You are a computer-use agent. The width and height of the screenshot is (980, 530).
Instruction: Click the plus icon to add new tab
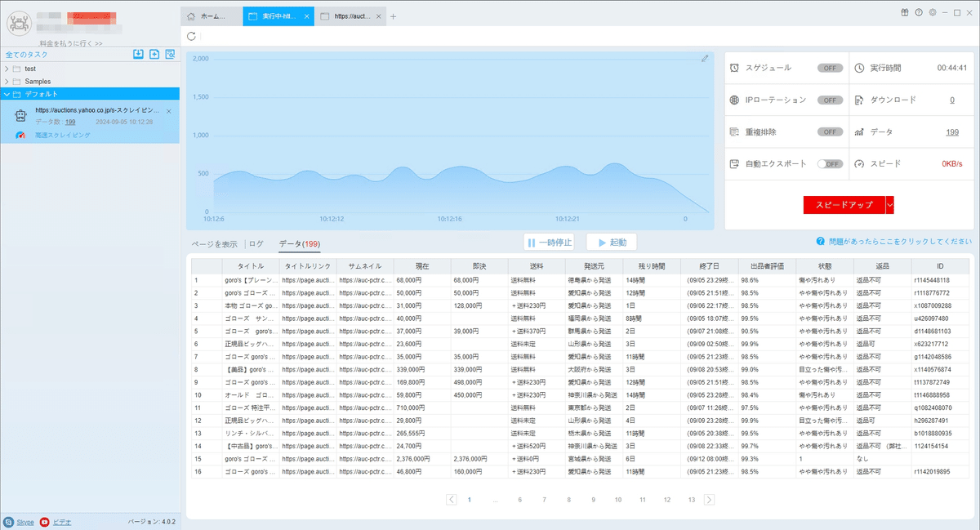pos(393,16)
